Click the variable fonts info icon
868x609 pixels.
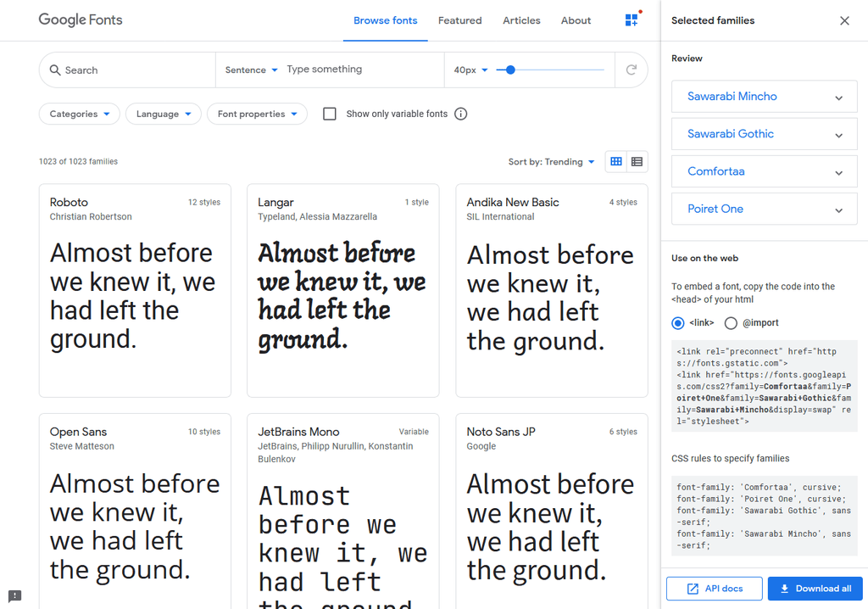click(x=460, y=114)
